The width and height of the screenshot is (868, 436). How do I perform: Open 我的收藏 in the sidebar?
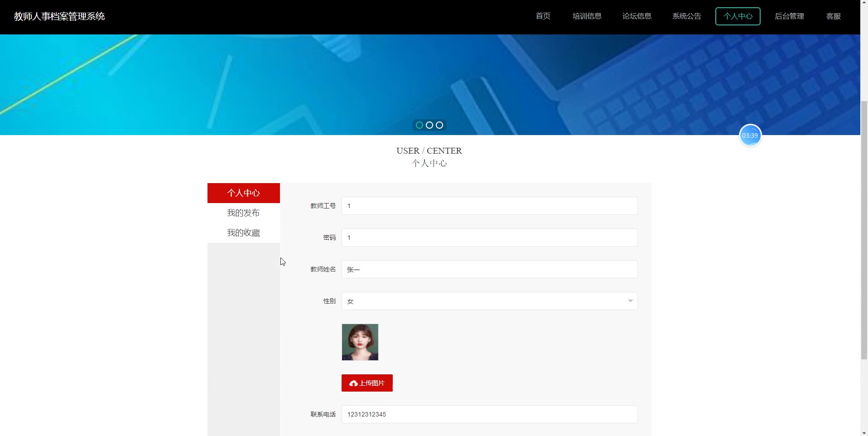point(243,233)
